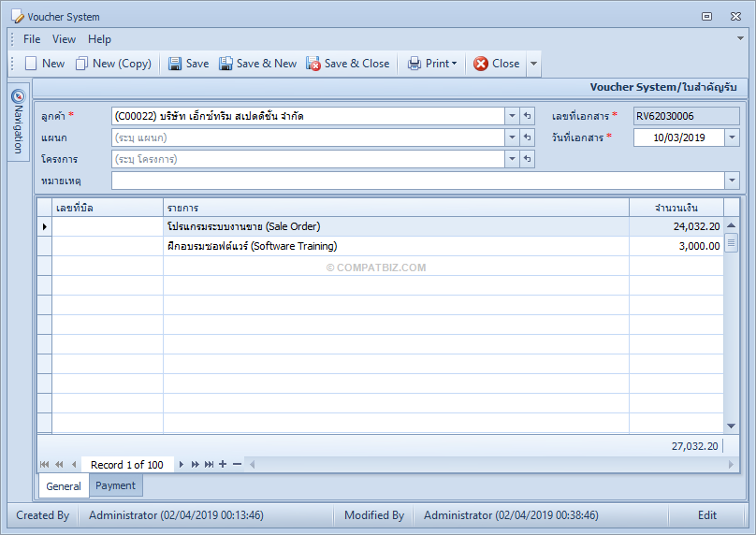The image size is (756, 535).
Task: Click New (Copy) toolbar button
Action: point(114,64)
